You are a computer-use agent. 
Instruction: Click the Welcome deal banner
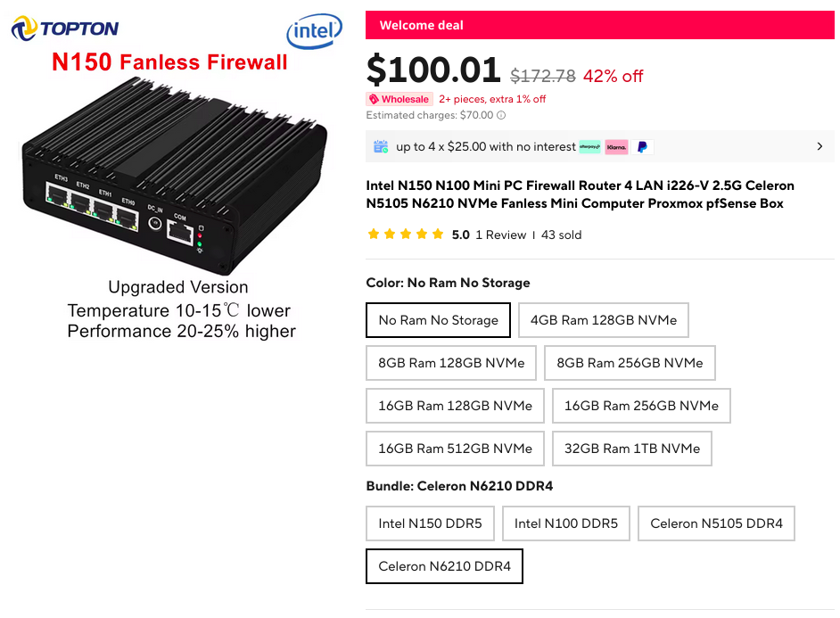(x=600, y=25)
